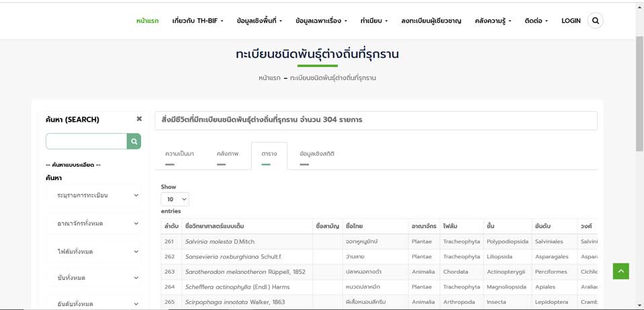Viewport: 644px width, 310px height.
Task: Expand the ไฟลัมทั้งหมด filter
Action: click(97, 251)
